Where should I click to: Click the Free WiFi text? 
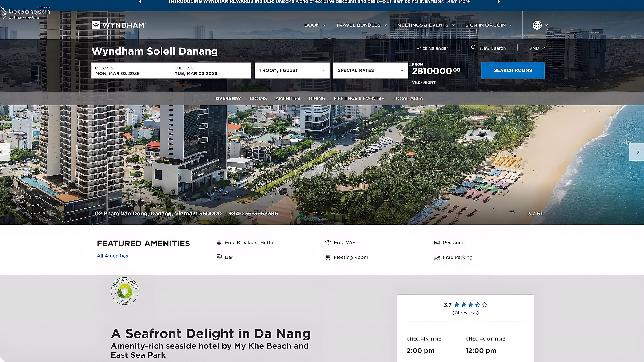click(345, 243)
